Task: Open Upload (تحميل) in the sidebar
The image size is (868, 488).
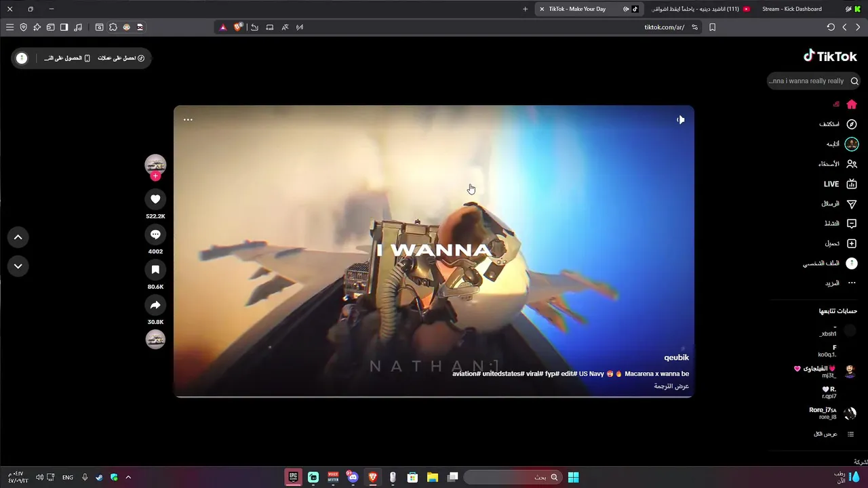Action: pyautogui.click(x=840, y=243)
